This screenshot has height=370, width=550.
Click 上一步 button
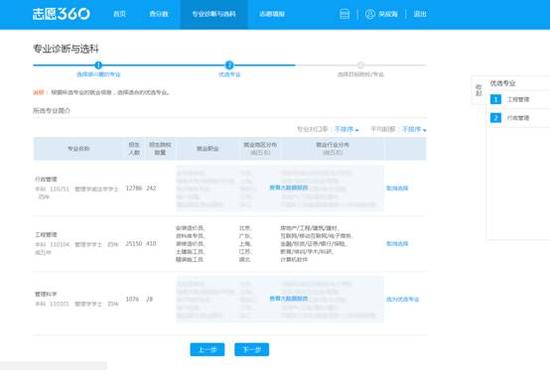click(207, 349)
